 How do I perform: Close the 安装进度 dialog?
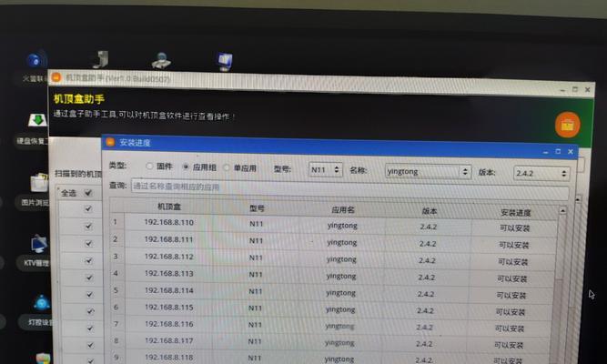tap(571, 151)
